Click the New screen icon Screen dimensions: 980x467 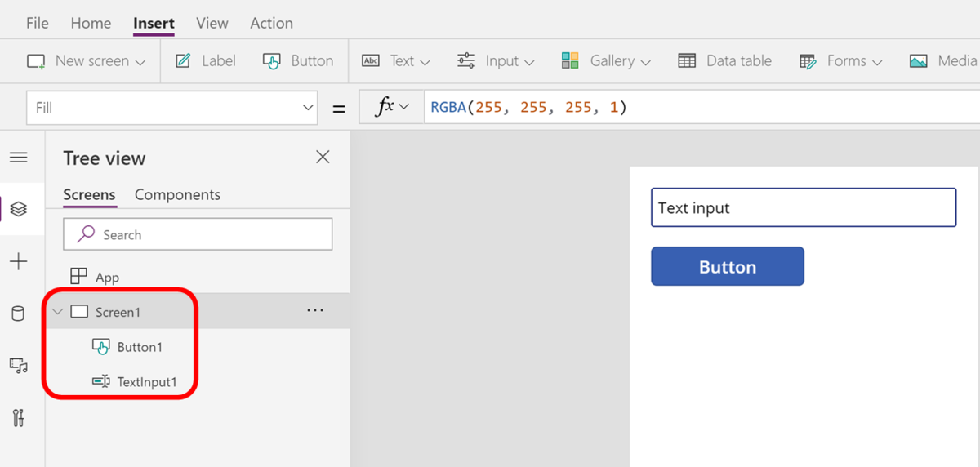point(36,61)
